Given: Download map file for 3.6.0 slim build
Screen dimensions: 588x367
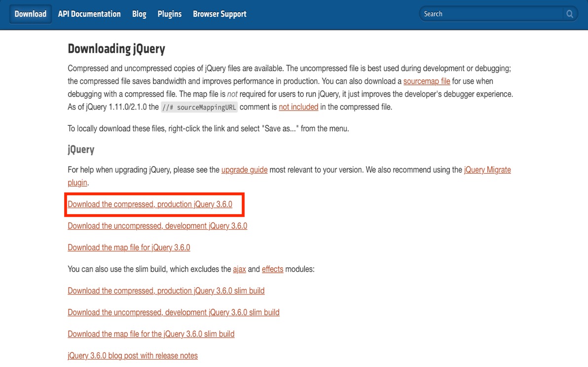Looking at the screenshot, I should pos(151,334).
